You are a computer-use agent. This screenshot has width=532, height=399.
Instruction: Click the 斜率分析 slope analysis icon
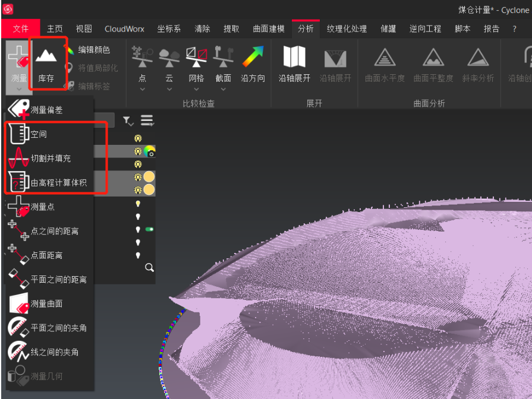478,57
